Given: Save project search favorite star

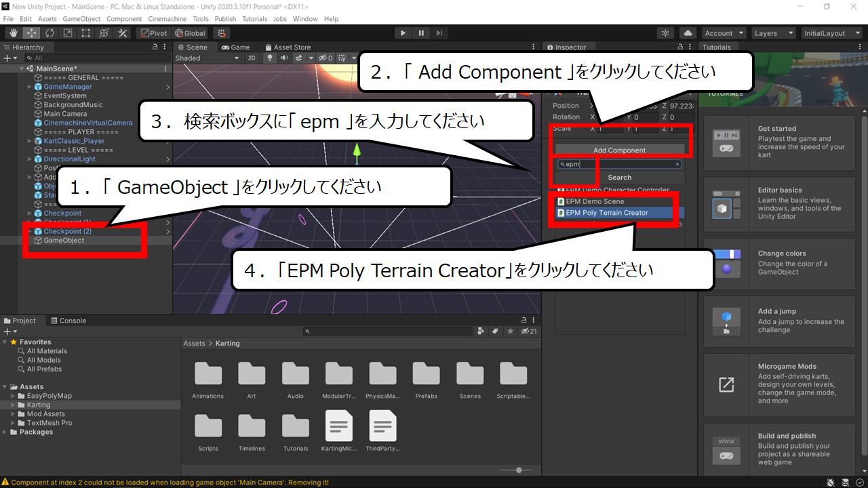Looking at the screenshot, I should pyautogui.click(x=510, y=331).
